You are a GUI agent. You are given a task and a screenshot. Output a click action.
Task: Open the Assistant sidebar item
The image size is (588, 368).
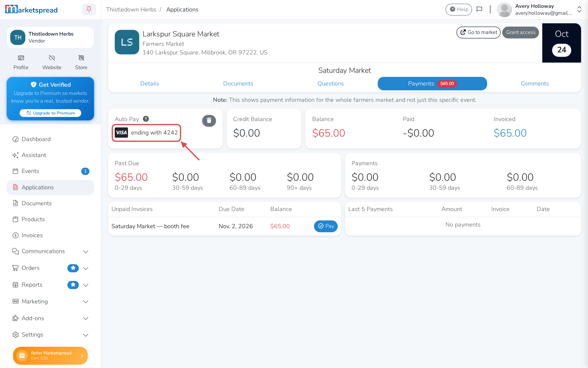tap(50, 155)
